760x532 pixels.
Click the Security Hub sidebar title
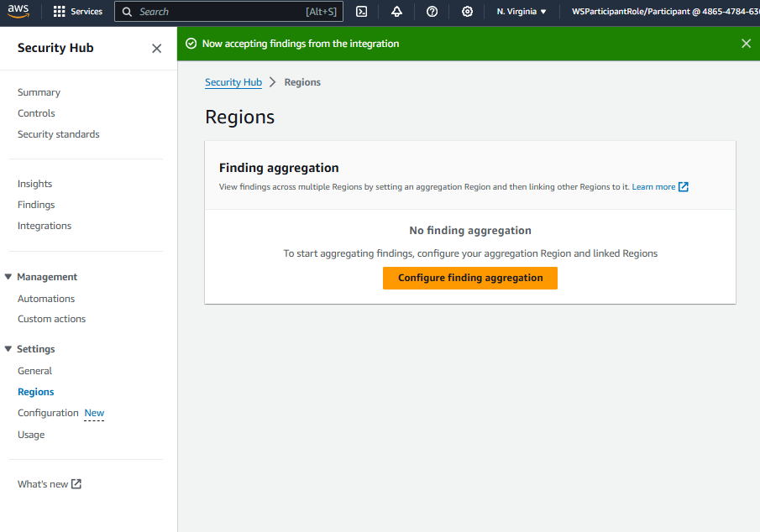click(x=55, y=48)
